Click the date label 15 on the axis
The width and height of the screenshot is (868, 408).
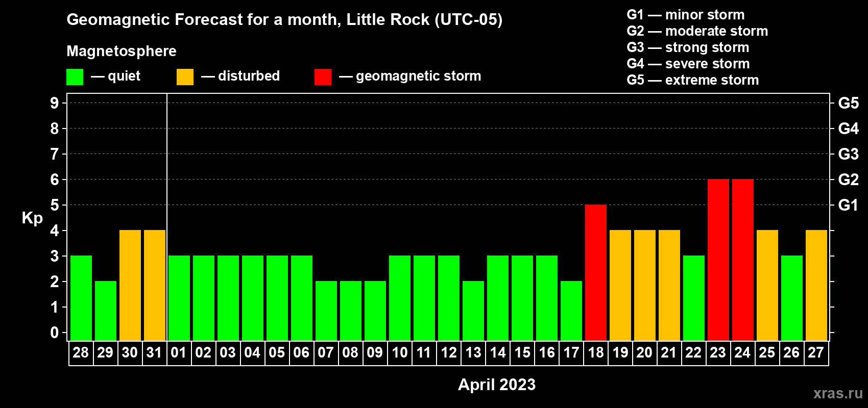[x=522, y=353]
